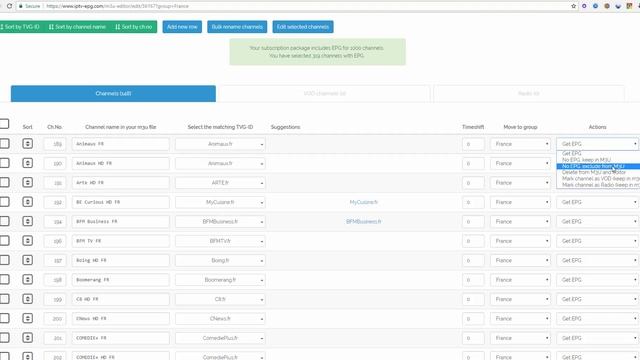Choose Get EPG option in open dropdown list
The image size is (640, 360).
(598, 153)
